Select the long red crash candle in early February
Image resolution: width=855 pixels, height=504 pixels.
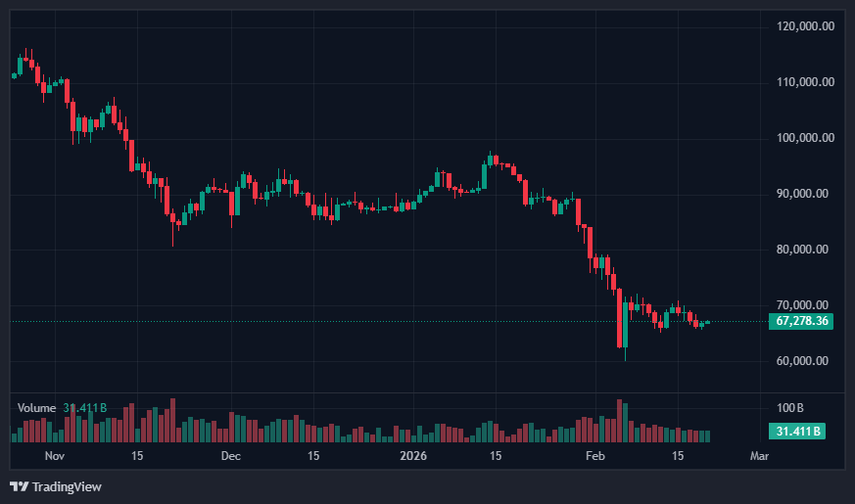coord(620,319)
